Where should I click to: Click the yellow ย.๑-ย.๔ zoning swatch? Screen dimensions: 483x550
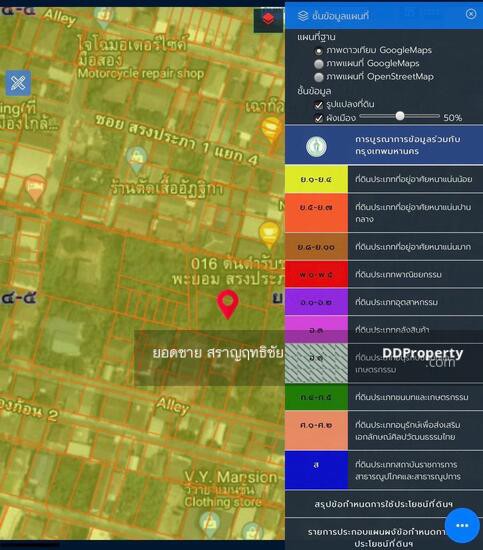(x=316, y=179)
